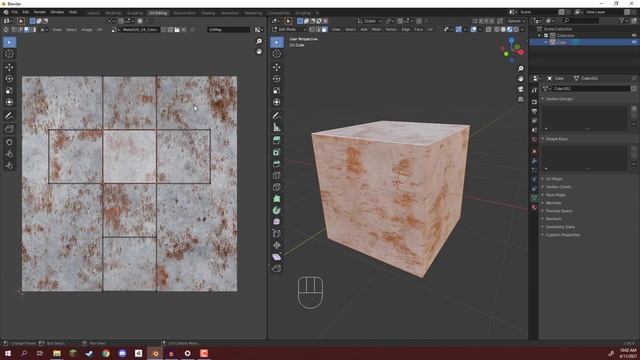Screen dimensions: 640x360
Task: Select the Pinch tool in the UV editor
Action: tap(9, 166)
